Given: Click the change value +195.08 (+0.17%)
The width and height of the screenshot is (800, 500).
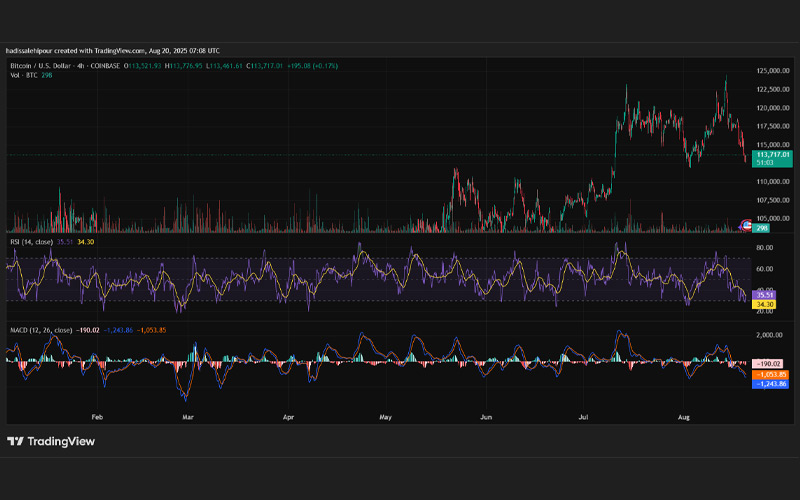Looking at the screenshot, I should click(x=312, y=66).
